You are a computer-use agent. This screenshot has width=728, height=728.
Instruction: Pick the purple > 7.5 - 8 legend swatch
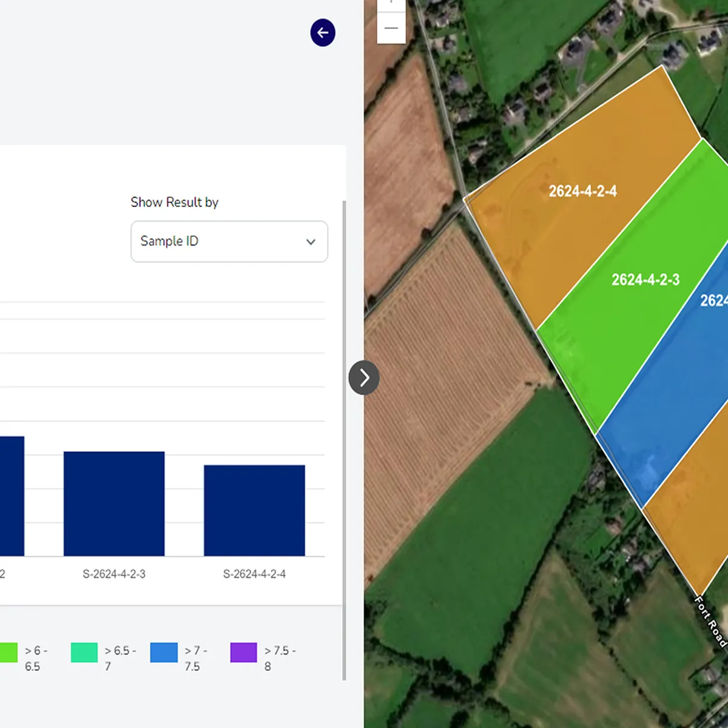pyautogui.click(x=243, y=652)
